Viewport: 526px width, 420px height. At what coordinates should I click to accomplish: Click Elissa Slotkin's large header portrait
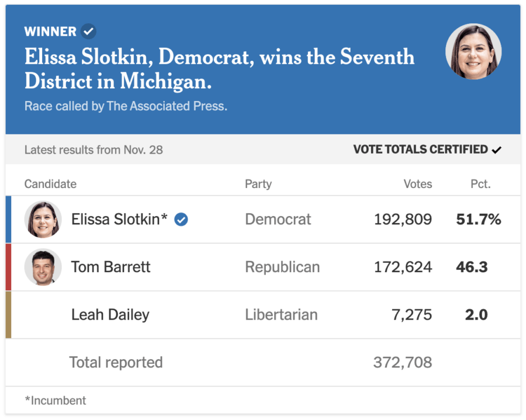click(473, 51)
